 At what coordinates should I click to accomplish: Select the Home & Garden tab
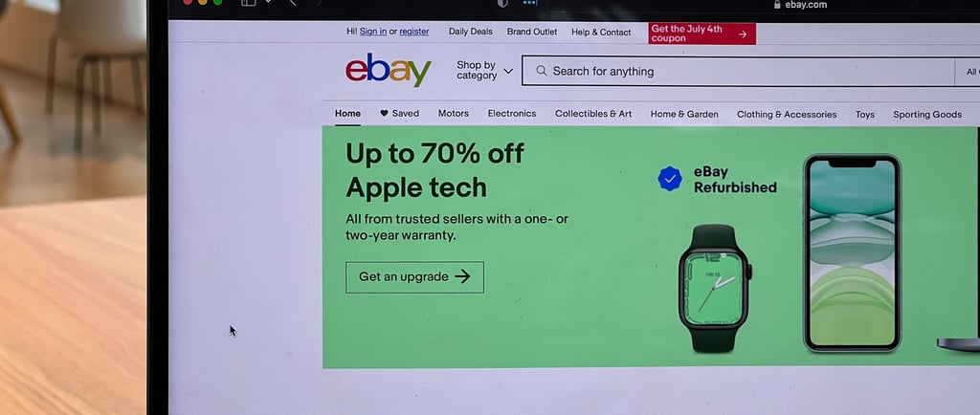(684, 114)
